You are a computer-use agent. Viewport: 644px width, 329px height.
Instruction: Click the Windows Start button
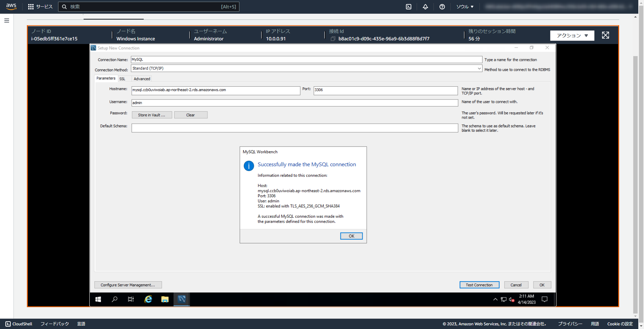point(98,299)
